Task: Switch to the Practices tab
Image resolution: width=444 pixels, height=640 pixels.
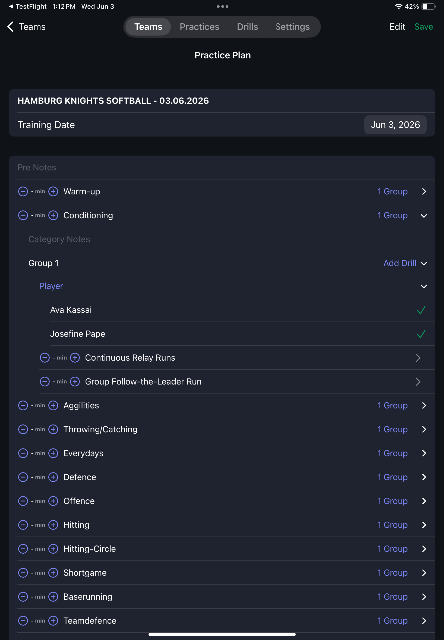Action: point(200,27)
